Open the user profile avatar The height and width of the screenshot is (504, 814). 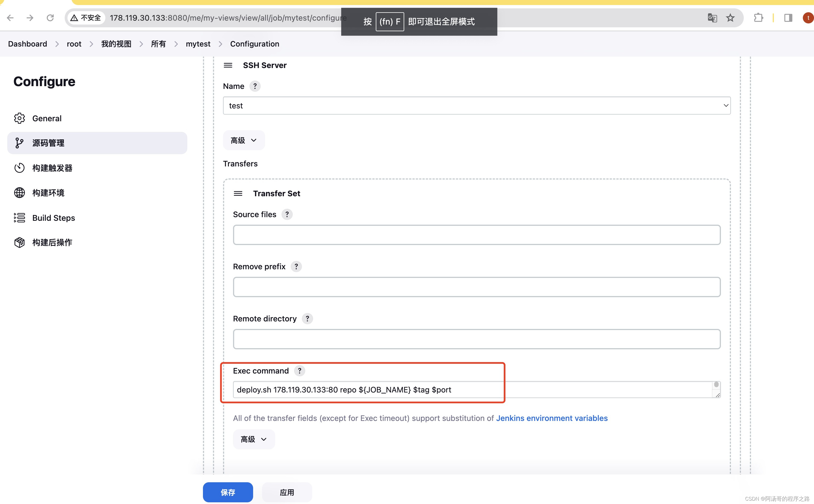coord(808,18)
